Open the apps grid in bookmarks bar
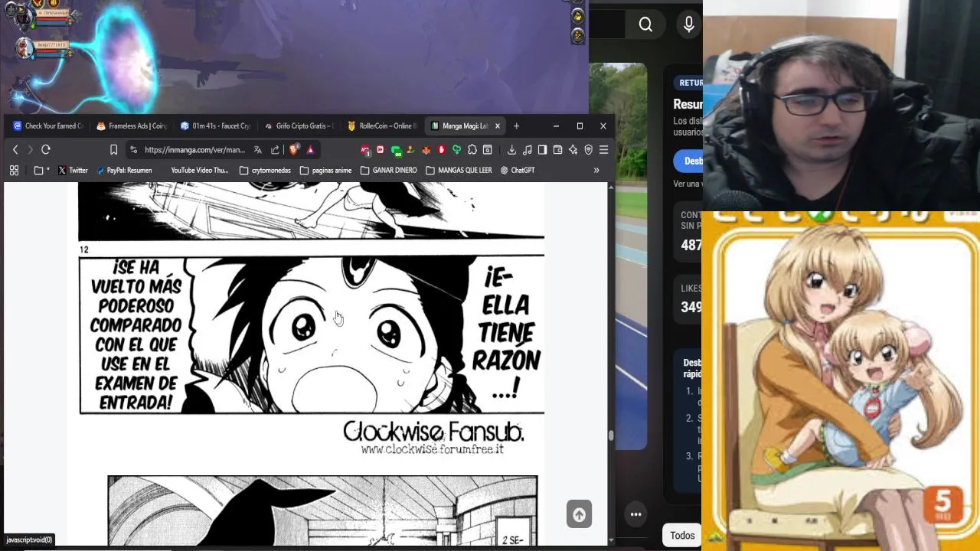Viewport: 980px width, 551px height. 14,171
